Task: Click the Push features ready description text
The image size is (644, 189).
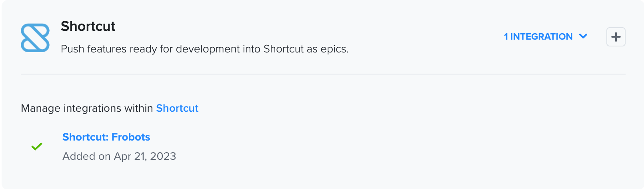Action: (205, 49)
